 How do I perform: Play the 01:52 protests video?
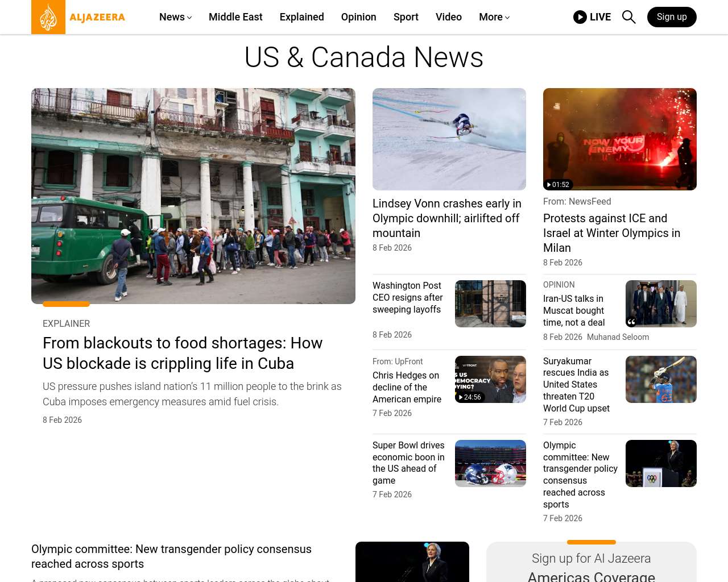click(557, 184)
